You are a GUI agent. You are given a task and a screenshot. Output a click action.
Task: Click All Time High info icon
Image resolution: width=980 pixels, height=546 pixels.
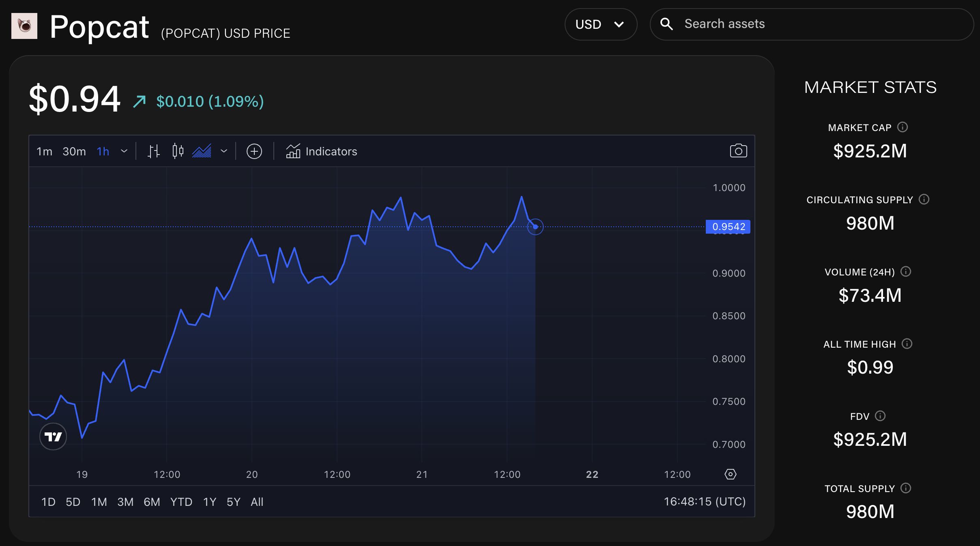click(907, 344)
